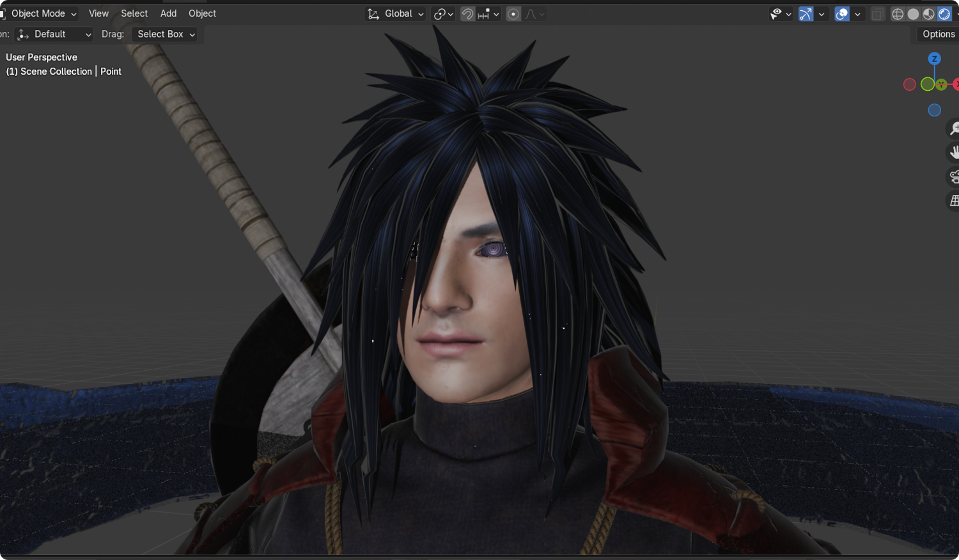This screenshot has width=959, height=560.
Task: Click the X axis on the navigation gizmo
Action: coord(956,84)
